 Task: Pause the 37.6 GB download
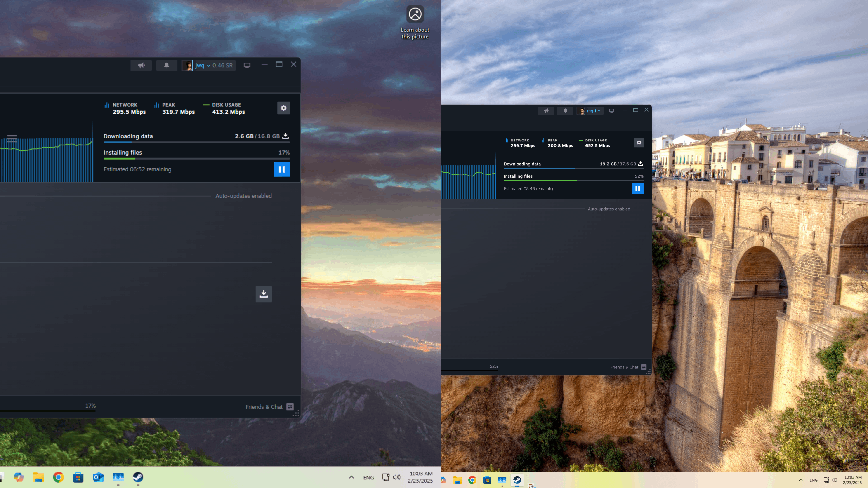pos(637,189)
